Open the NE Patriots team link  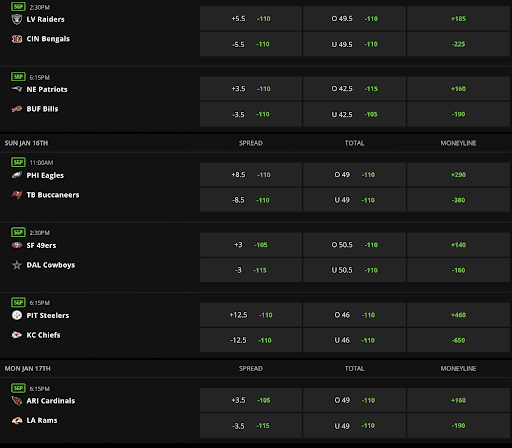[x=47, y=89]
